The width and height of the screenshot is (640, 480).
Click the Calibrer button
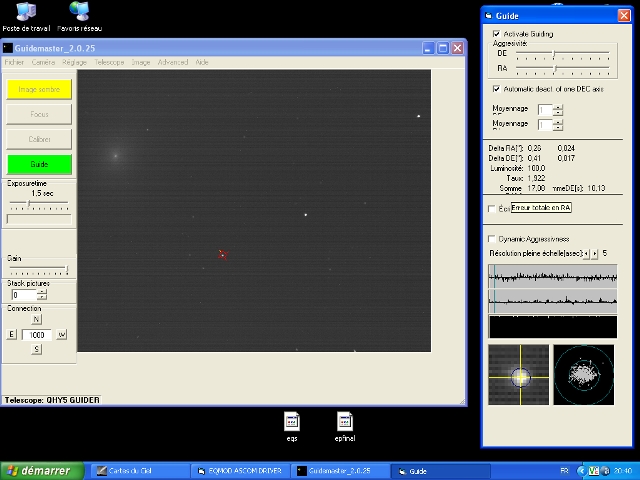pyautogui.click(x=39, y=139)
